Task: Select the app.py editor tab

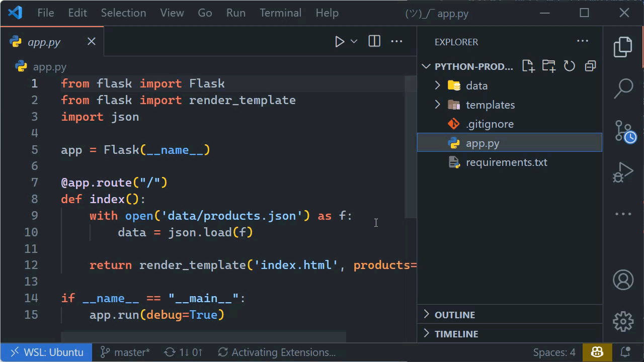Action: click(44, 41)
